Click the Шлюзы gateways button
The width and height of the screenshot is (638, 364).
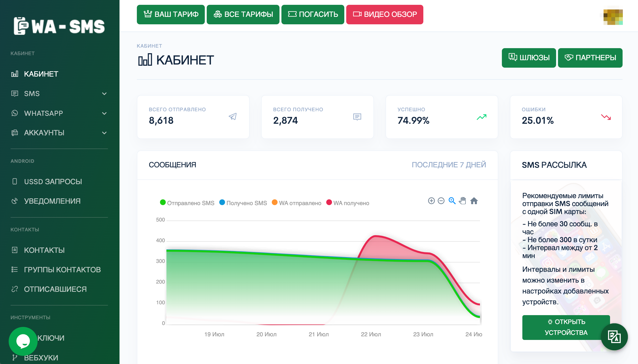tap(529, 58)
